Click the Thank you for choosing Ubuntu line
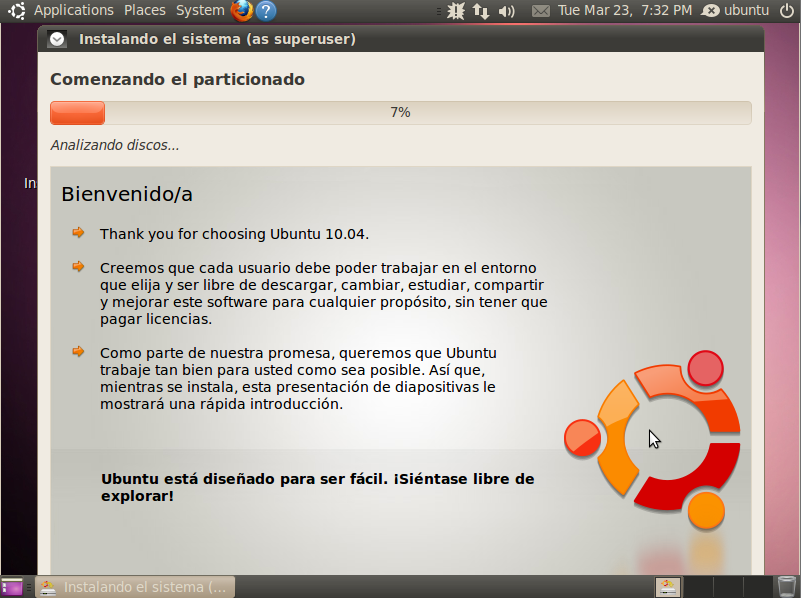 [234, 234]
